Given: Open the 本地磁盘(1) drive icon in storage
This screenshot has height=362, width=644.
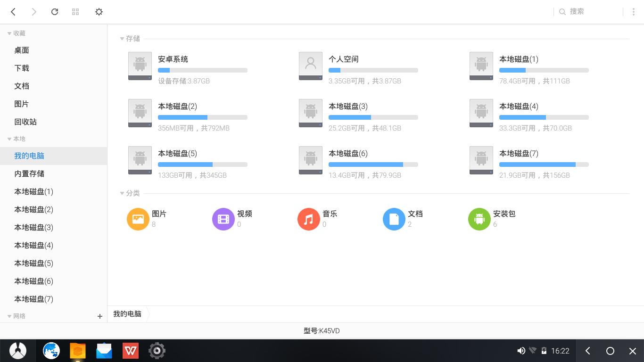Looking at the screenshot, I should 481,66.
